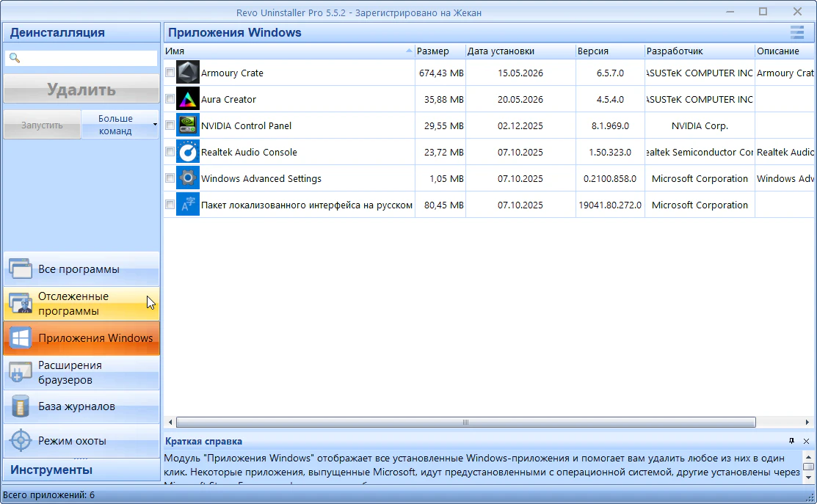Select the Windows Advanced Settings name
The width and height of the screenshot is (817, 504).
point(261,178)
